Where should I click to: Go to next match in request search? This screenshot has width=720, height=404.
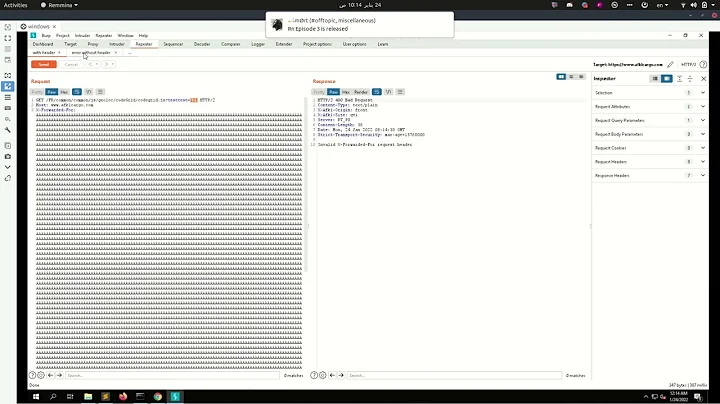(x=59, y=375)
